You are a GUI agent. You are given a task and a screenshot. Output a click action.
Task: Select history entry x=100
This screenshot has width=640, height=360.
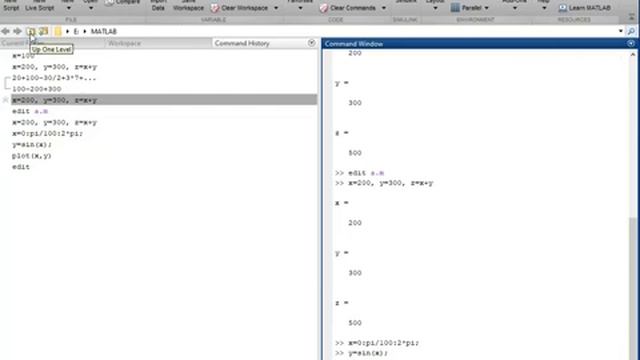(23, 56)
